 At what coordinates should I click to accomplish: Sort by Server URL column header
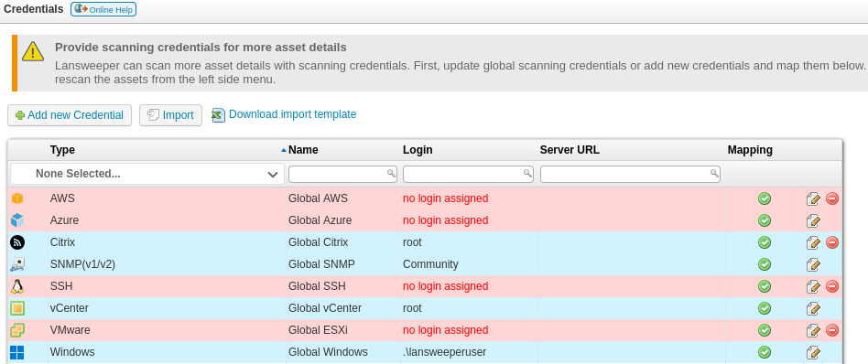pos(570,150)
